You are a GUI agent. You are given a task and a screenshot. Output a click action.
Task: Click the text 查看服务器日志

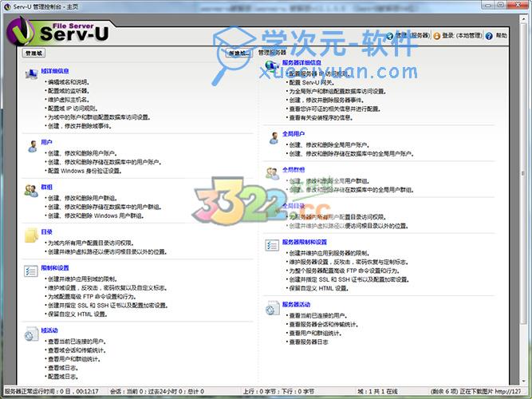[x=309, y=342]
